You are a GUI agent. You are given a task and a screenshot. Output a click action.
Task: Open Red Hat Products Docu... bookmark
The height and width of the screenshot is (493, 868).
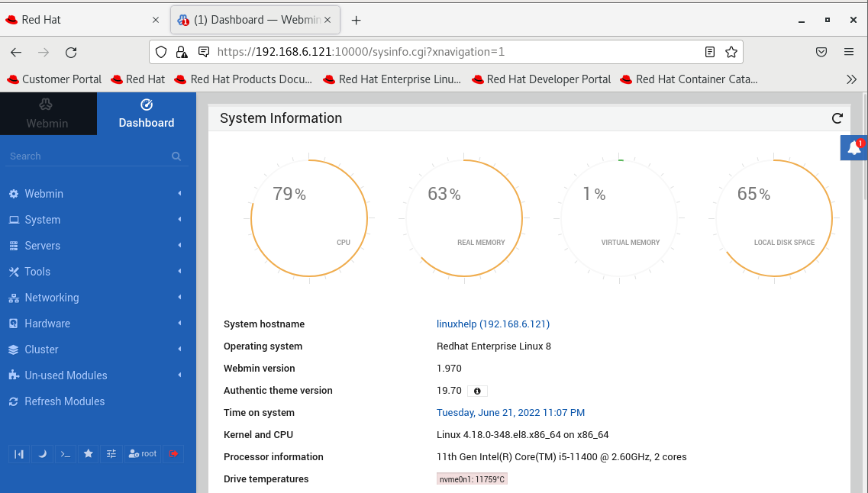coord(244,79)
